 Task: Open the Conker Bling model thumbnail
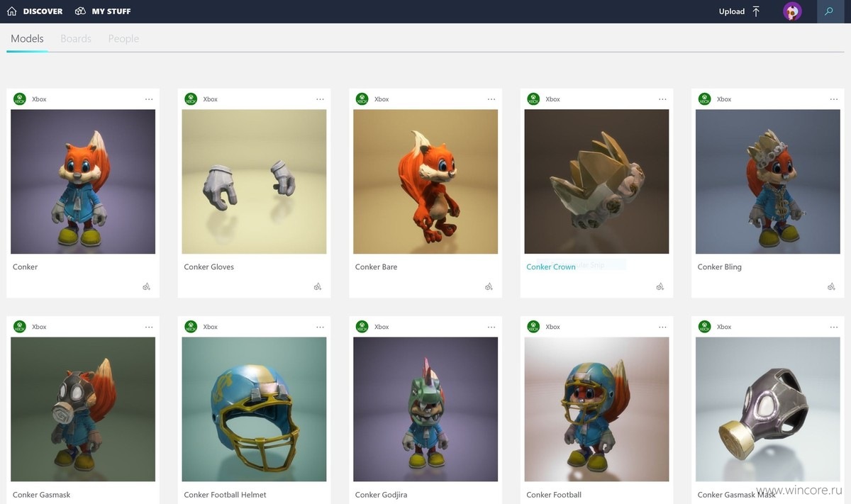tap(768, 181)
